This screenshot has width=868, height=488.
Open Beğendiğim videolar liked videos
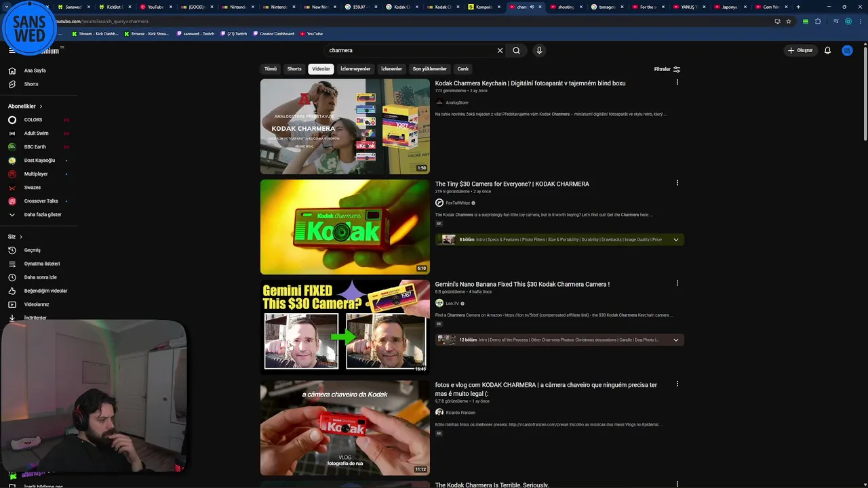click(45, 291)
